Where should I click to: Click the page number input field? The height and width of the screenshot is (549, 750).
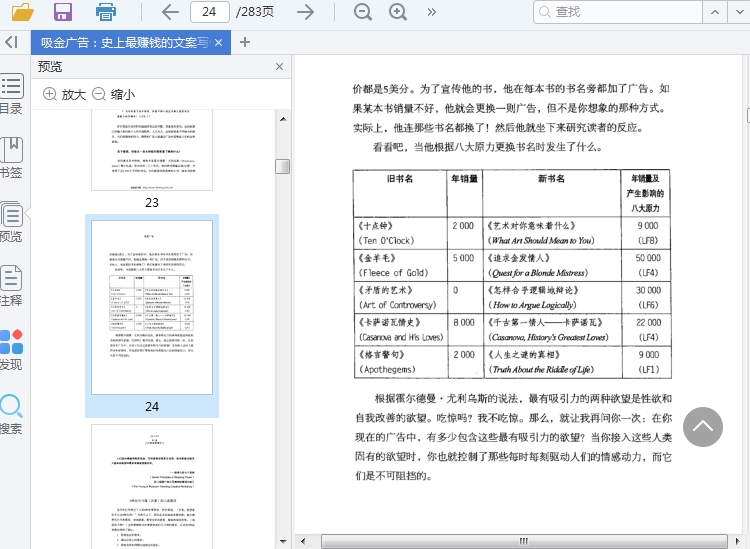tap(209, 12)
